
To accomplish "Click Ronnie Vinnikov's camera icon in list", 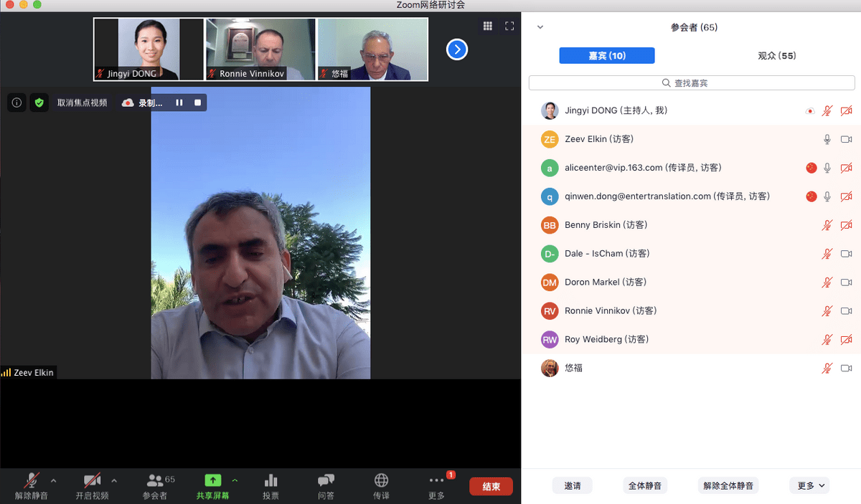I will tap(847, 311).
